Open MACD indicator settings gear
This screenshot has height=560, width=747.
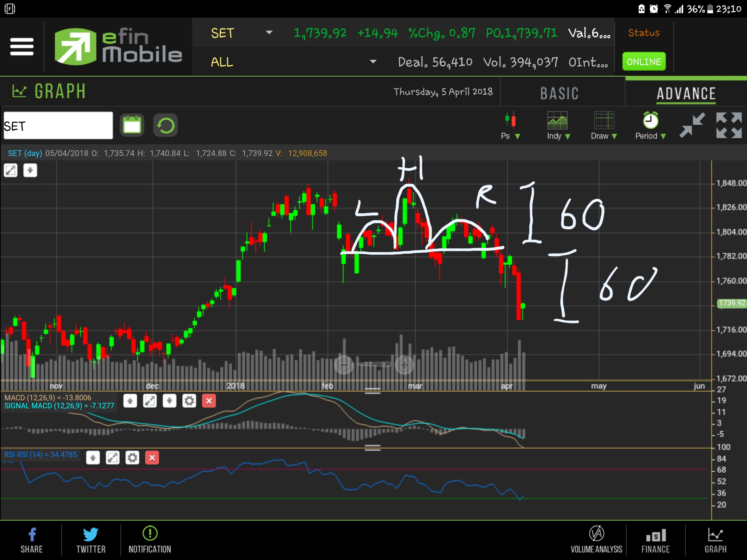pos(189,401)
